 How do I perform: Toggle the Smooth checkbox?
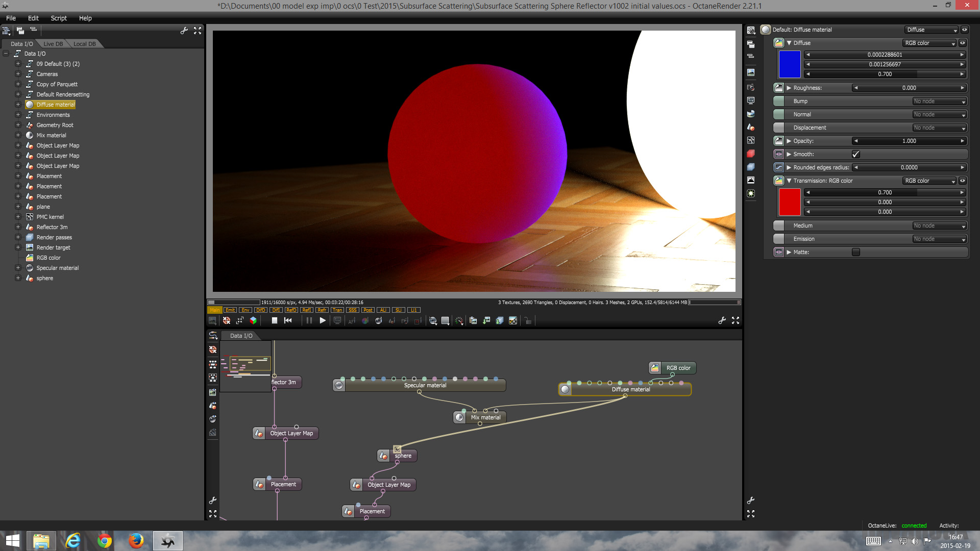[856, 154]
